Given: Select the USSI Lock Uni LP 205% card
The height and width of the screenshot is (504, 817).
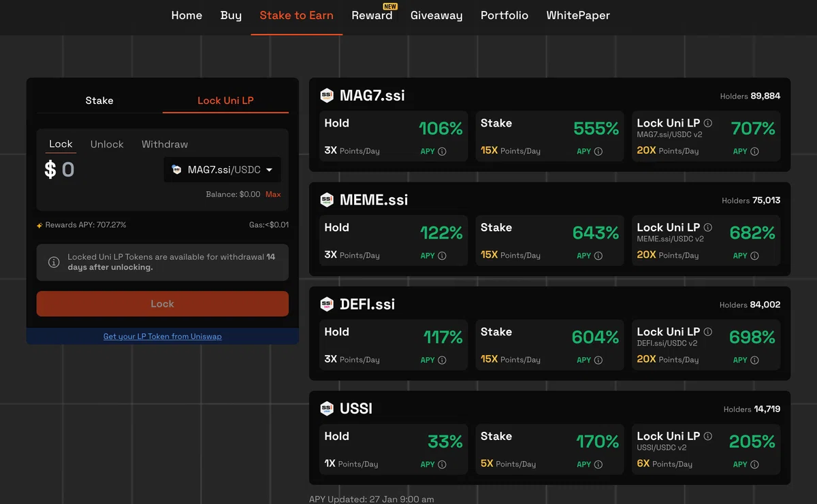Looking at the screenshot, I should click(x=706, y=449).
